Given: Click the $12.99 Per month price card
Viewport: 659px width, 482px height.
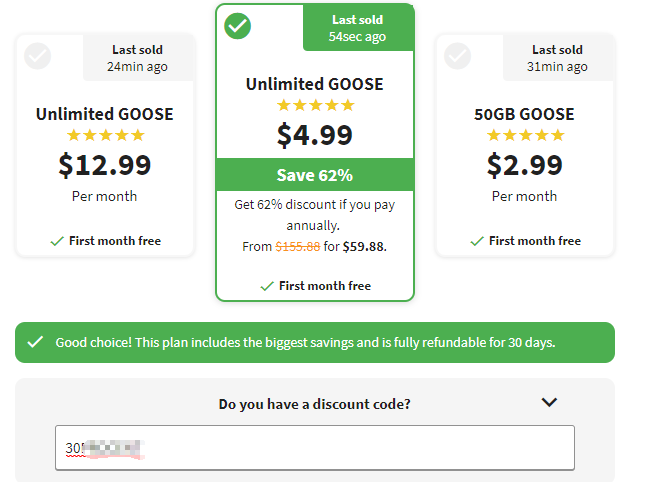Looking at the screenshot, I should (x=105, y=145).
